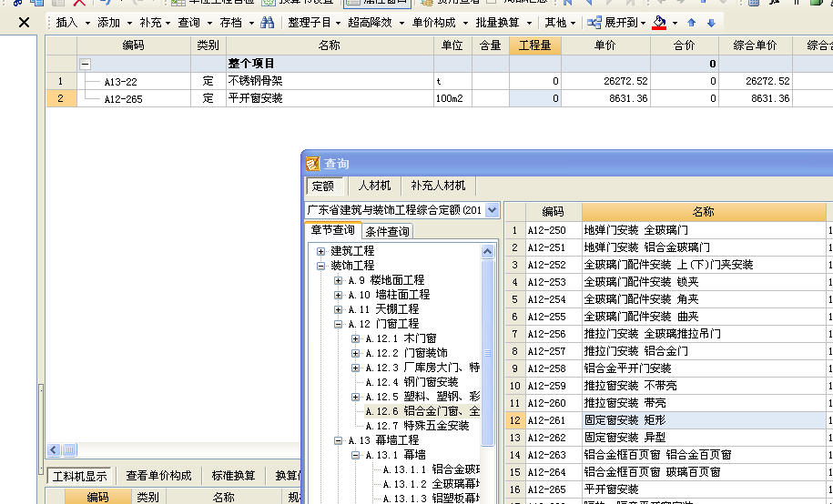
Task: Select the 平开窗安装 cell in main table
Action: click(330, 98)
